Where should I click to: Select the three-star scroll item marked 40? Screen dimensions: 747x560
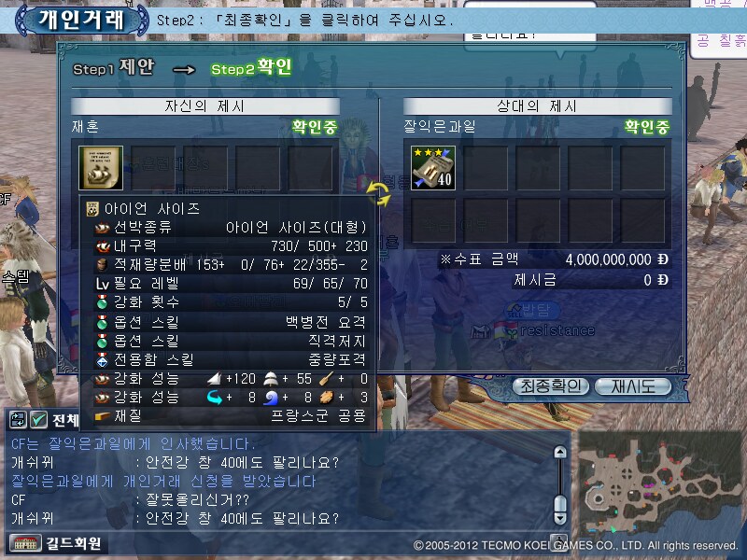click(433, 168)
